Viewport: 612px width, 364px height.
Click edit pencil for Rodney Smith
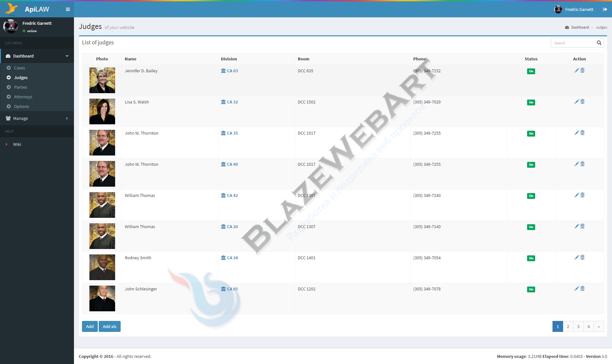tap(577, 257)
